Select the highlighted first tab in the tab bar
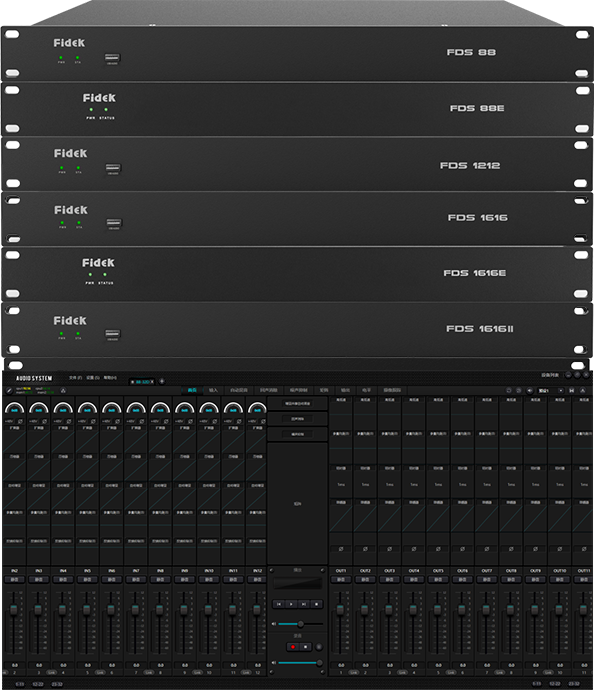The width and height of the screenshot is (594, 690). [192, 390]
